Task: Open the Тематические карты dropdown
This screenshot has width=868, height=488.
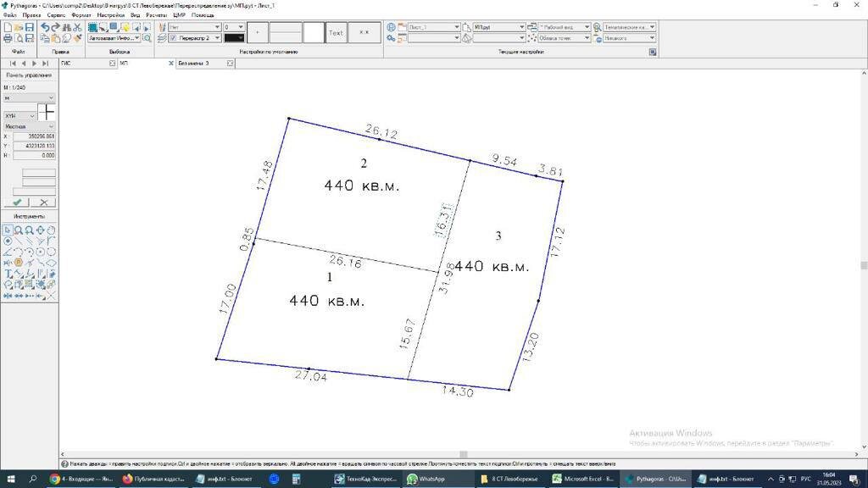Action: pyautogui.click(x=652, y=27)
